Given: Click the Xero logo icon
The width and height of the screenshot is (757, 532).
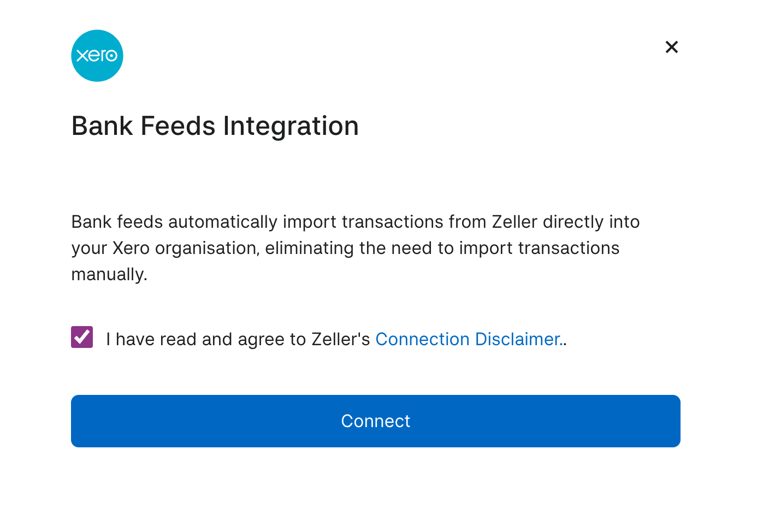Looking at the screenshot, I should [x=97, y=56].
